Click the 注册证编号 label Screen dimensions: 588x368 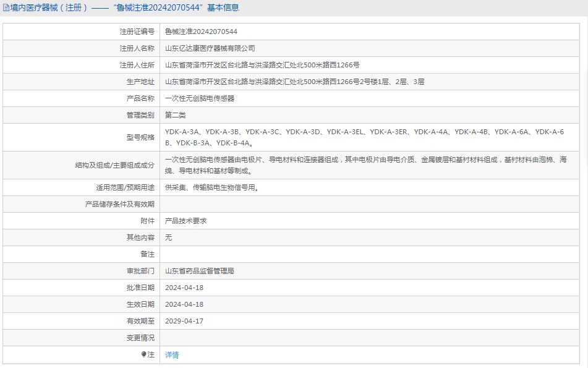click(137, 32)
